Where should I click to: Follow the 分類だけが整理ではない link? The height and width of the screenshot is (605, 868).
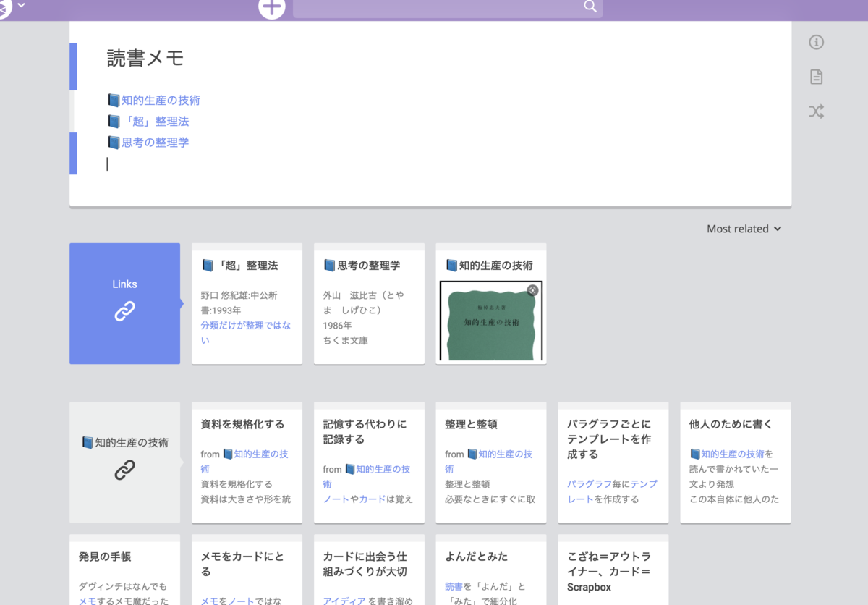246,333
